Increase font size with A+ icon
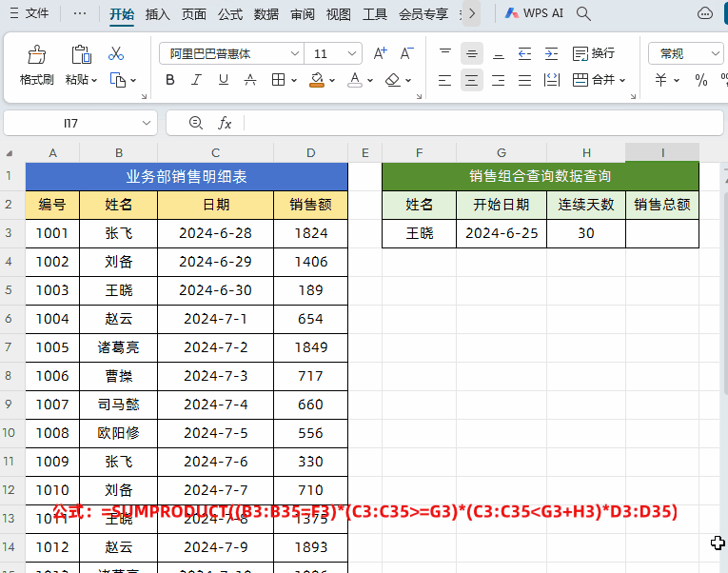Viewport: 728px width, 573px height. tap(381, 54)
